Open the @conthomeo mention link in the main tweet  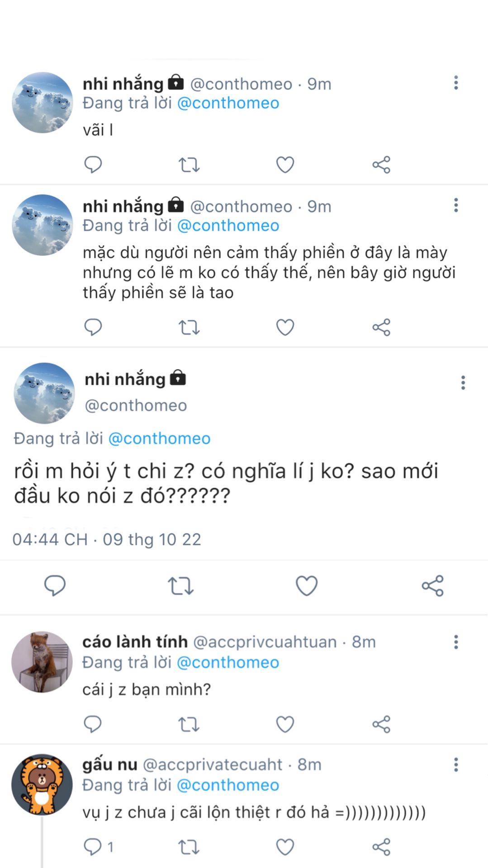[159, 439]
